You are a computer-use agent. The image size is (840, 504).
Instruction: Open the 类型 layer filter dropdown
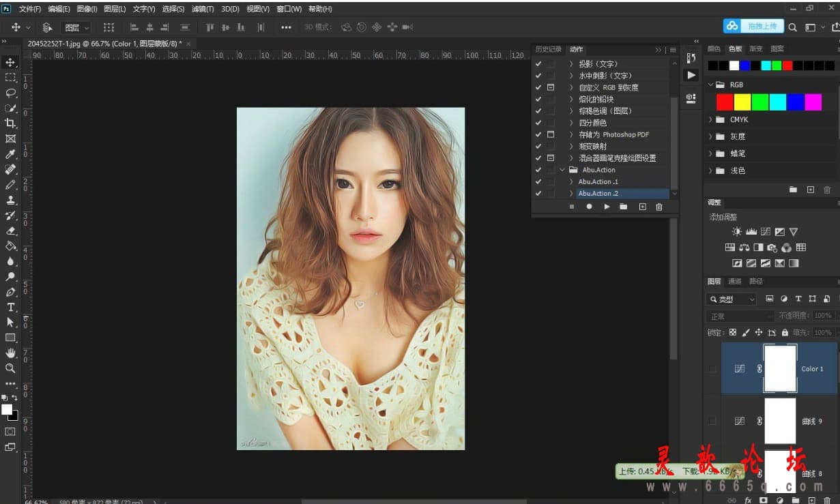click(732, 299)
